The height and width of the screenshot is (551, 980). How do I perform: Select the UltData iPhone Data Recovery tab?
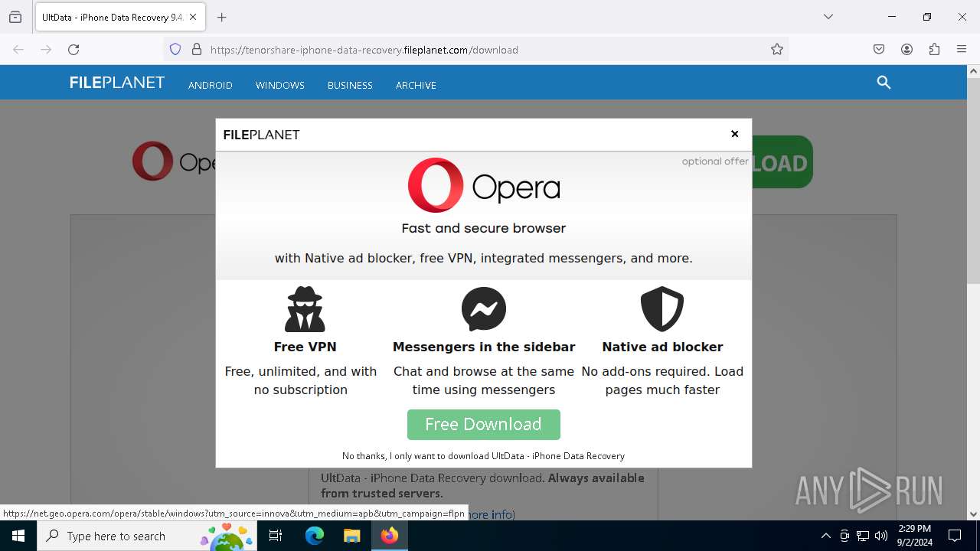(x=119, y=17)
